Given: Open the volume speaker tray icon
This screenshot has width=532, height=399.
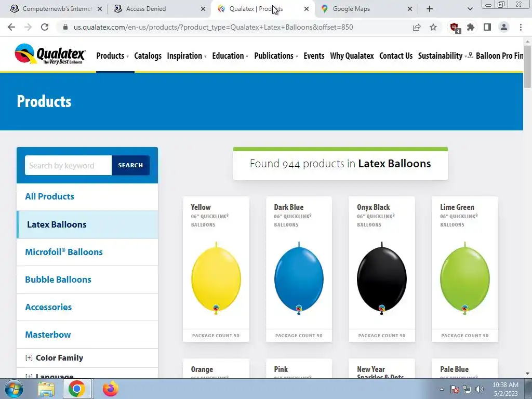Looking at the screenshot, I should click(480, 389).
